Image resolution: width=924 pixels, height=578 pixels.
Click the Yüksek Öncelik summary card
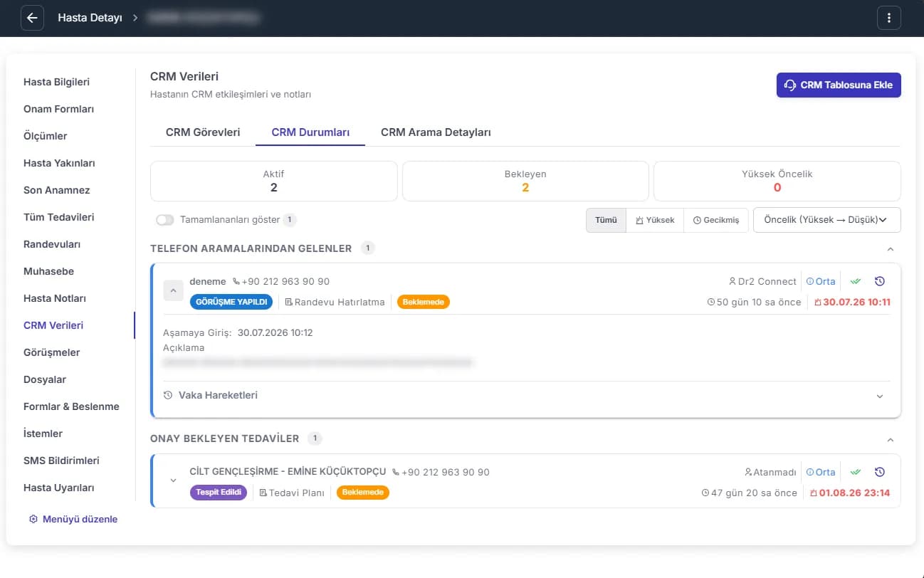[777, 181]
